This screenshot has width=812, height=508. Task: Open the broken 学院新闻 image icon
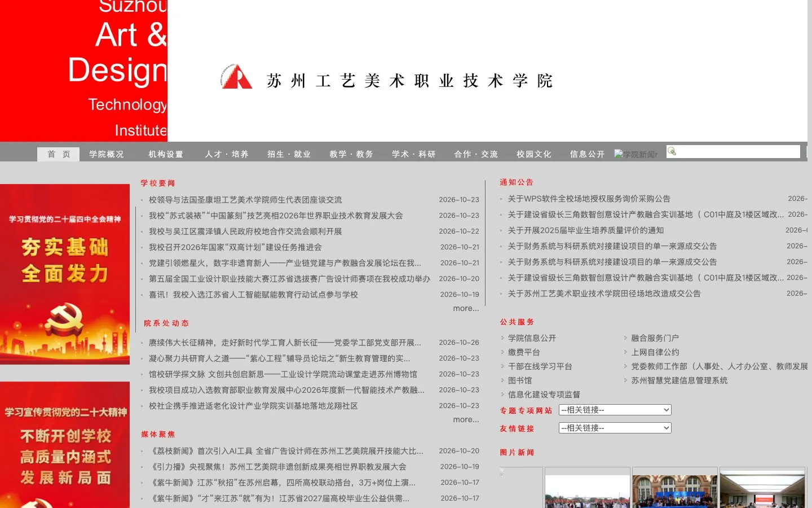click(x=636, y=154)
